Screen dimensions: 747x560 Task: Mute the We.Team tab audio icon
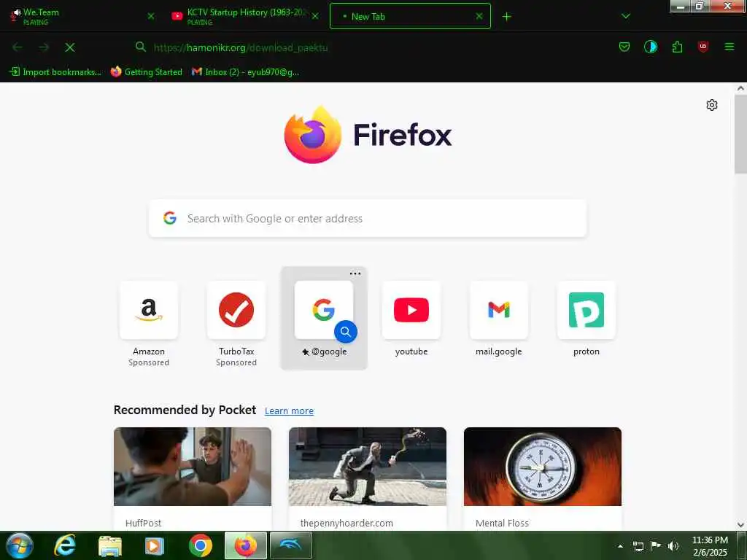pos(16,15)
